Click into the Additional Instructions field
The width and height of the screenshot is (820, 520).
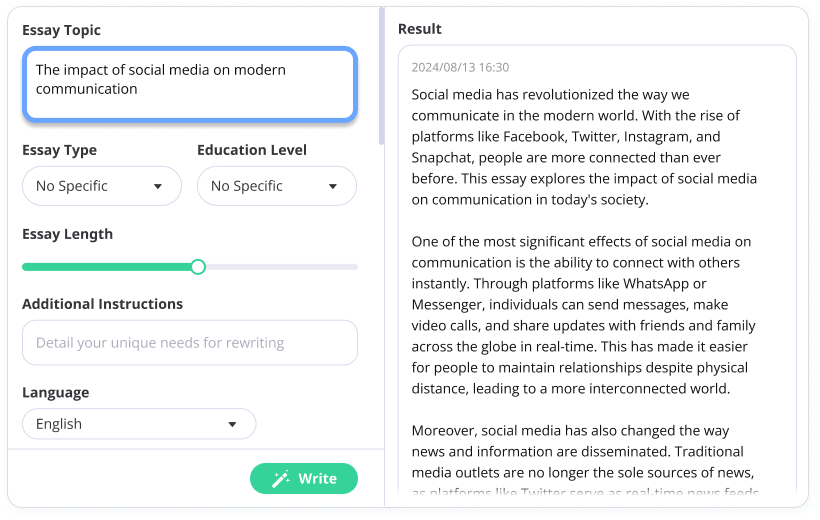189,343
